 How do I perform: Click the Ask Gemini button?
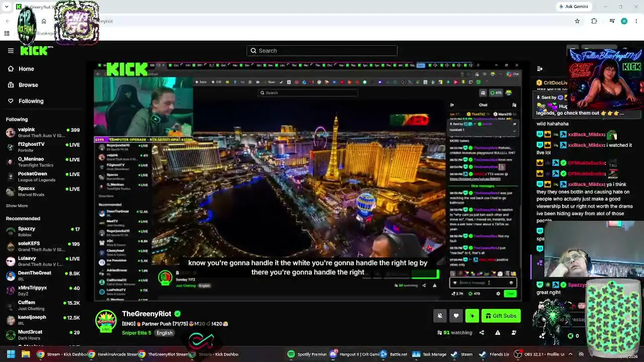pos(573,7)
